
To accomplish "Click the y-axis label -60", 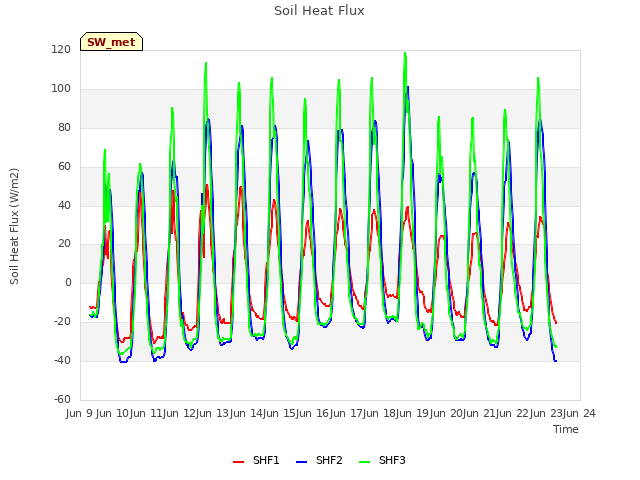I will coord(62,399).
